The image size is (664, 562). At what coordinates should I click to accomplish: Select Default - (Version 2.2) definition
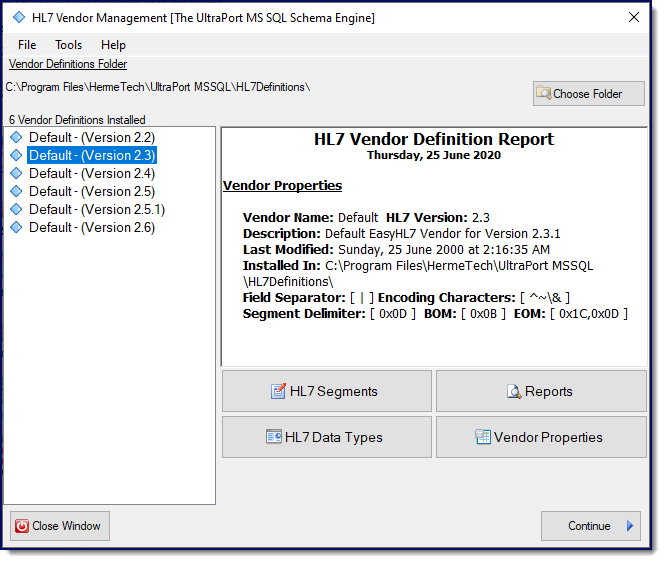click(92, 138)
